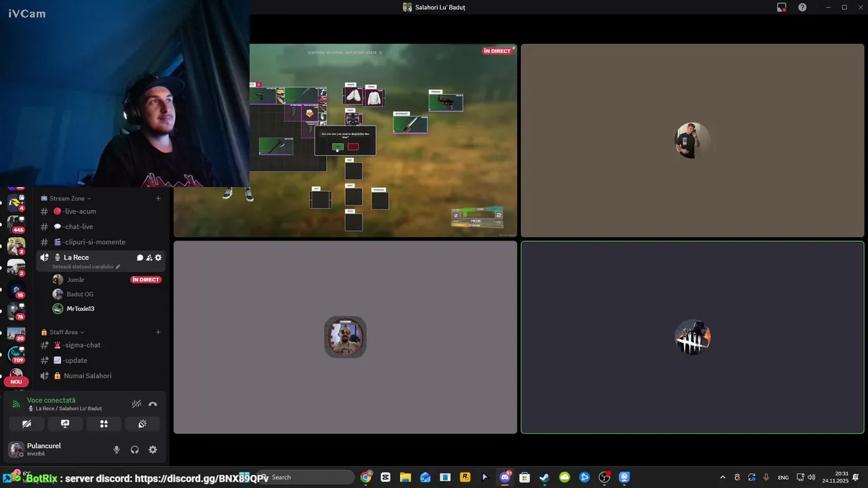Show hidden system tray icons

(x=722, y=477)
